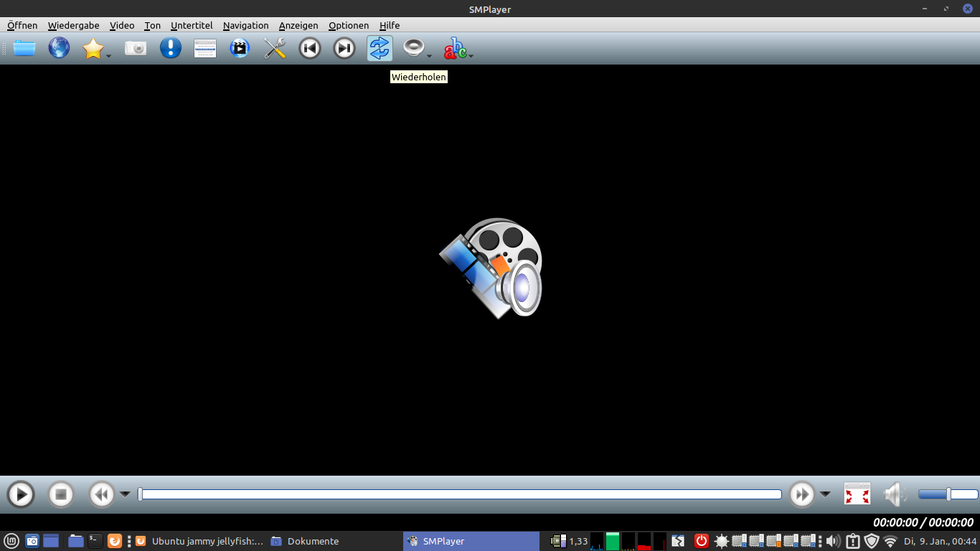This screenshot has height=551, width=980.
Task: Stop playback with the Stop button
Action: pyautogui.click(x=61, y=494)
